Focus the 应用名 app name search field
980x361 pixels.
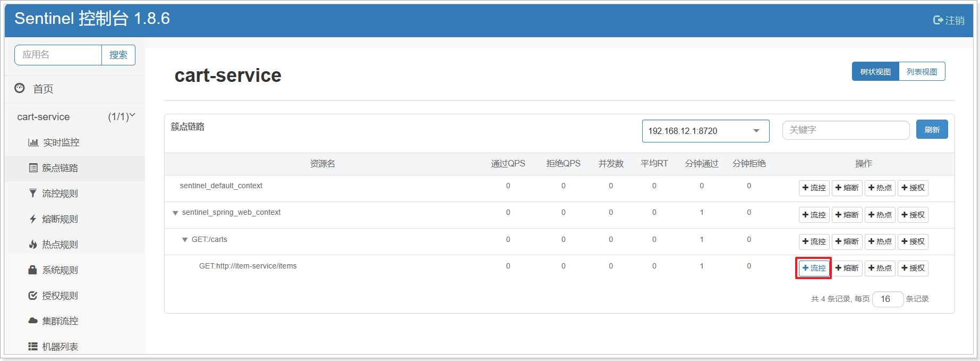[58, 55]
